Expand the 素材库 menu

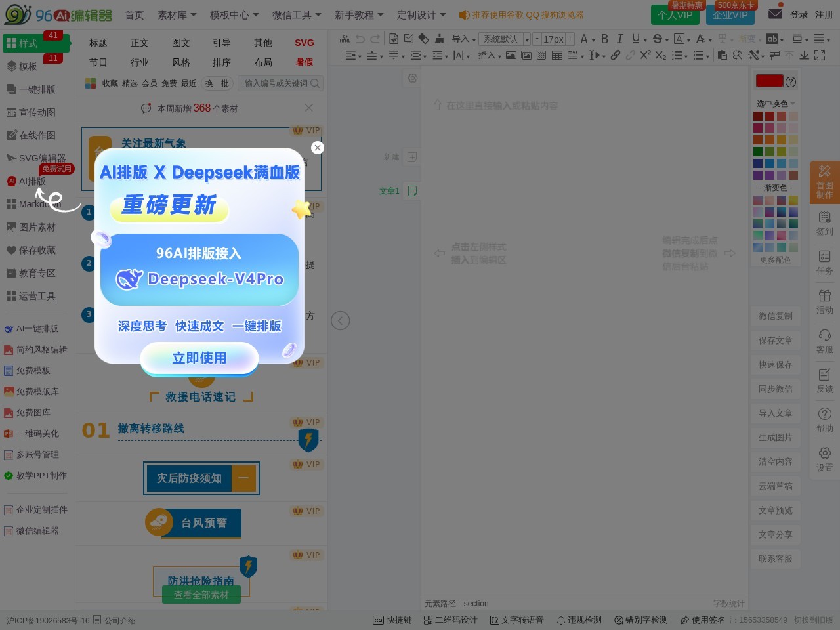coord(177,14)
